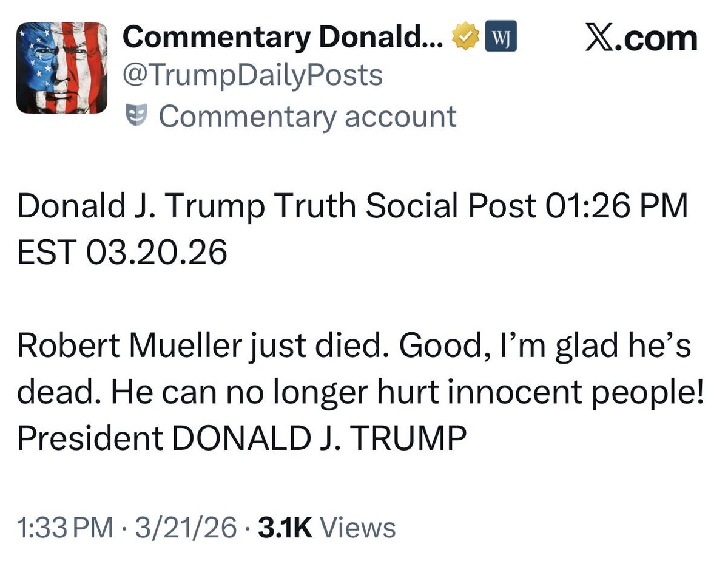Image resolution: width=728 pixels, height=561 pixels.
Task: Open the Commentary Donald... account name
Action: coord(287,38)
